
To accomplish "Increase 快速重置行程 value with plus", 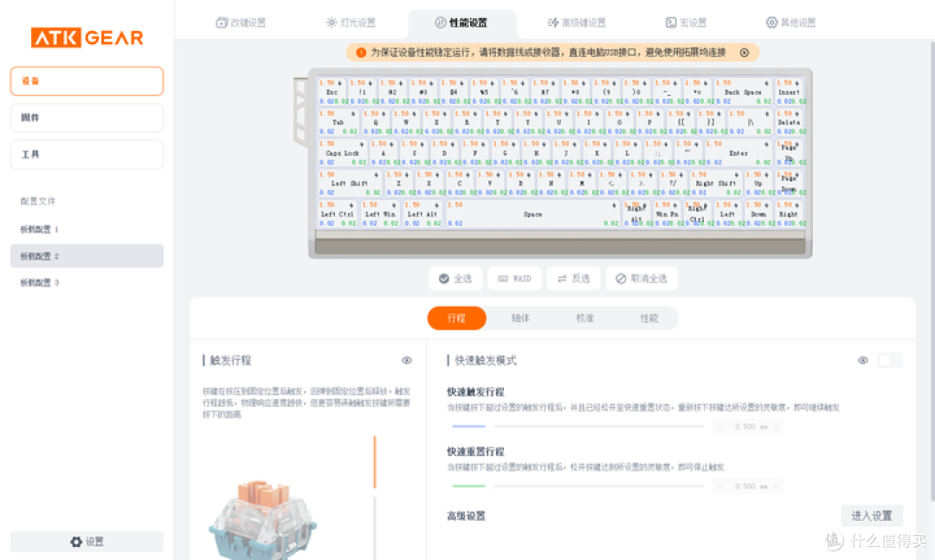I will tap(776, 486).
